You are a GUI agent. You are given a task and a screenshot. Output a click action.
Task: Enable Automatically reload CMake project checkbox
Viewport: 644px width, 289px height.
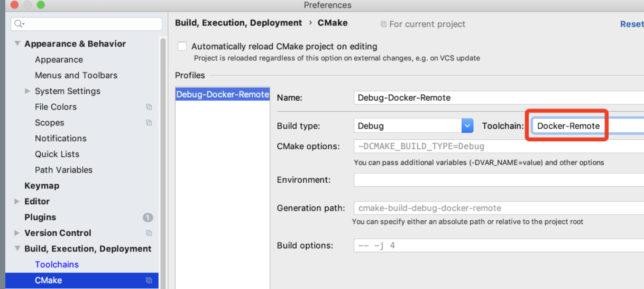(x=182, y=47)
